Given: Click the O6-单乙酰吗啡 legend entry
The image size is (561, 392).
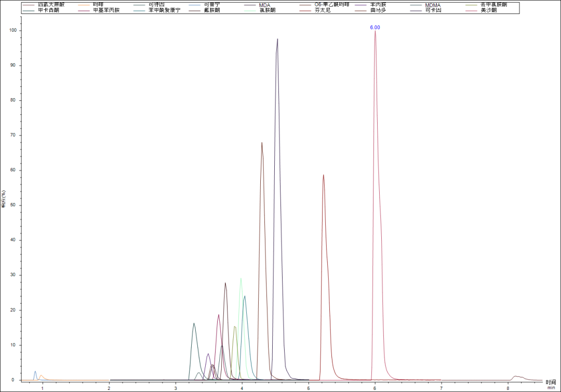Looking at the screenshot, I should [x=325, y=5].
